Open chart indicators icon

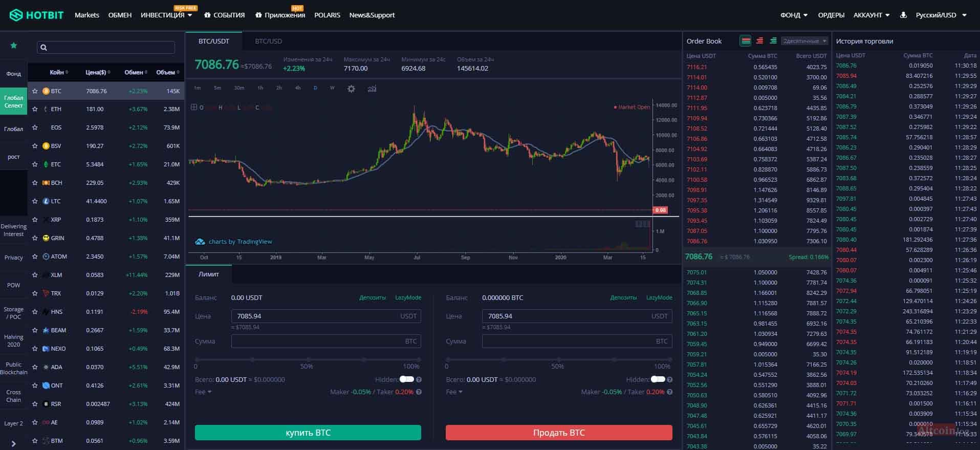pyautogui.click(x=372, y=89)
